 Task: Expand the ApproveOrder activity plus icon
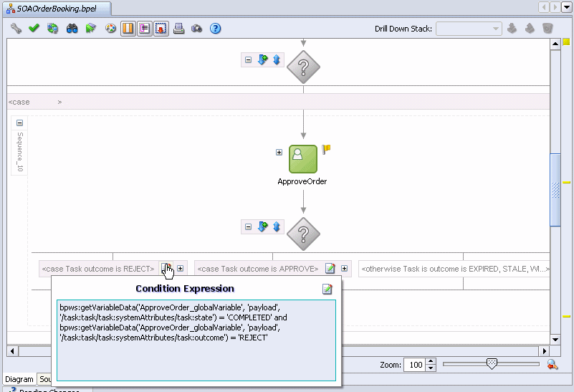pos(279,152)
